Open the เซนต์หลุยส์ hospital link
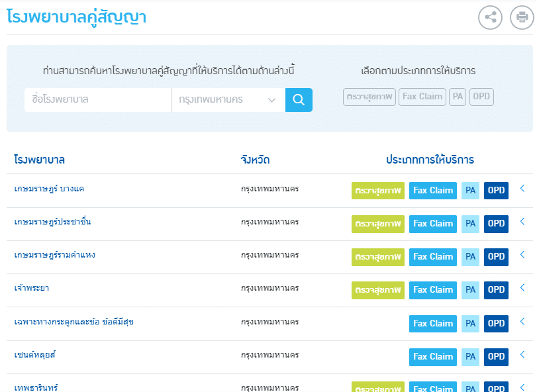Image resolution: width=537 pixels, height=392 pixels. coord(34,355)
